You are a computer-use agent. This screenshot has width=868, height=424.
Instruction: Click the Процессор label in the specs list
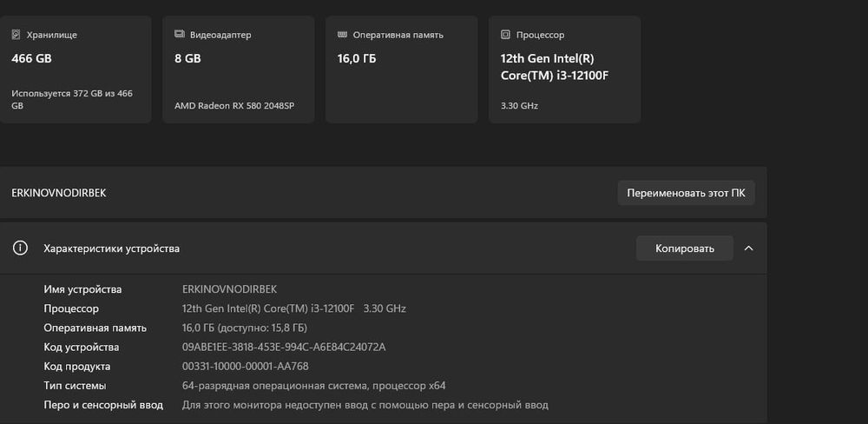click(71, 308)
